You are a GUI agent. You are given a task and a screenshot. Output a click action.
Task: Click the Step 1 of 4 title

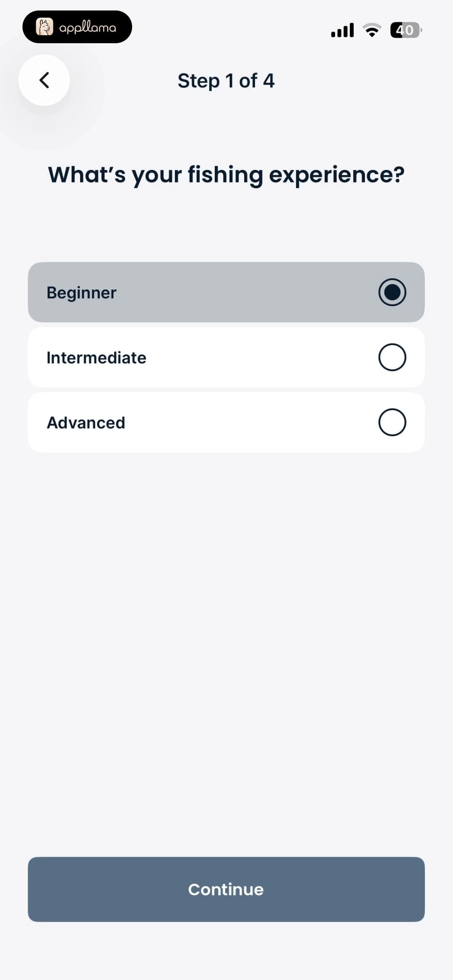226,81
